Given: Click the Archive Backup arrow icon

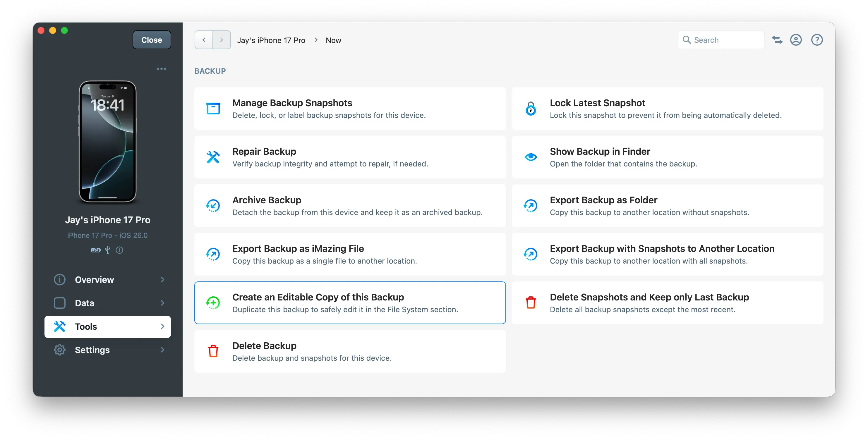Looking at the screenshot, I should (213, 205).
